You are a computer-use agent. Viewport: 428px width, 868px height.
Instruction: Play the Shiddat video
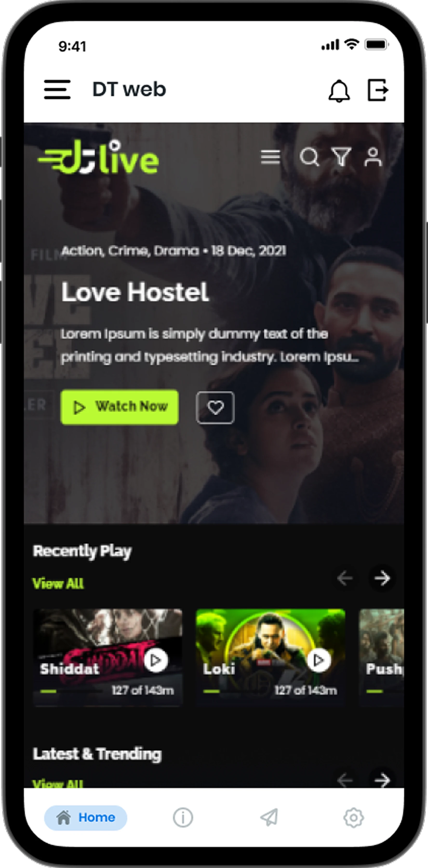[156, 660]
